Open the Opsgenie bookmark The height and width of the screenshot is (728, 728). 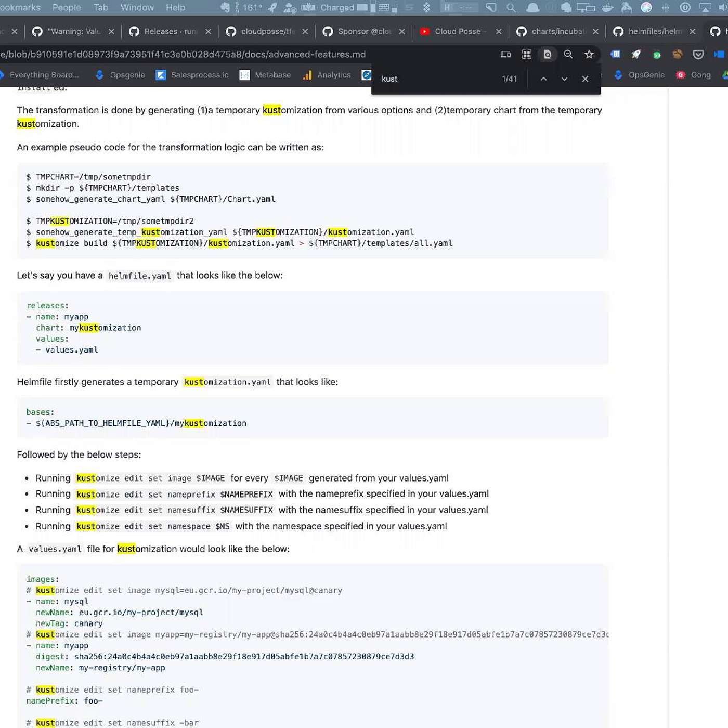tap(120, 75)
